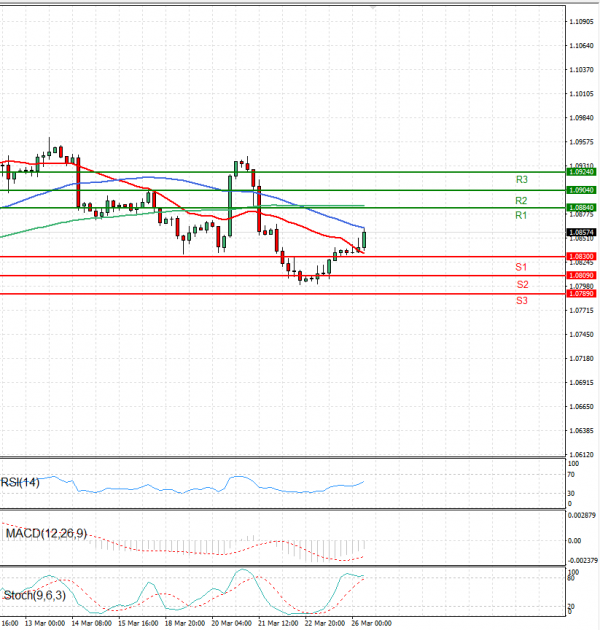
Task: Select the 1.09240 green price tag
Action: (x=581, y=172)
